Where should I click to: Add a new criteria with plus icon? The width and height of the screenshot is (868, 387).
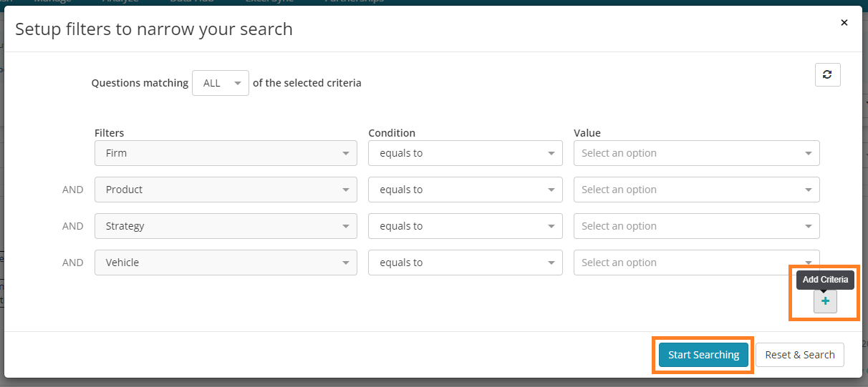click(825, 302)
